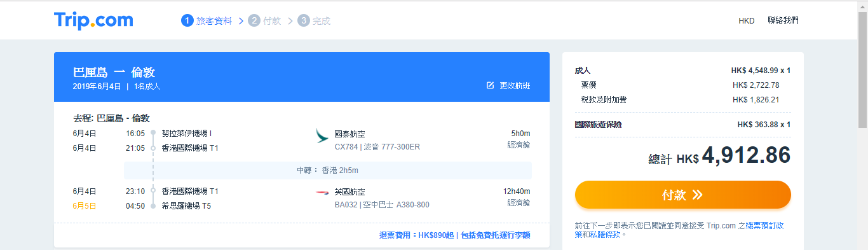Select the 付款 step in progress bar

[x=271, y=20]
